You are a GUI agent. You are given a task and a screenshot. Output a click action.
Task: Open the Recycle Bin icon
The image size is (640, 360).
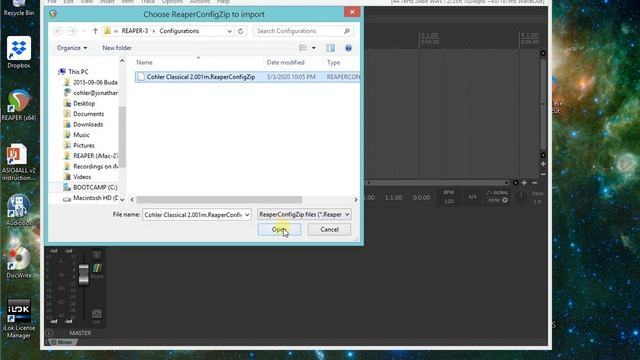pyautogui.click(x=19, y=8)
